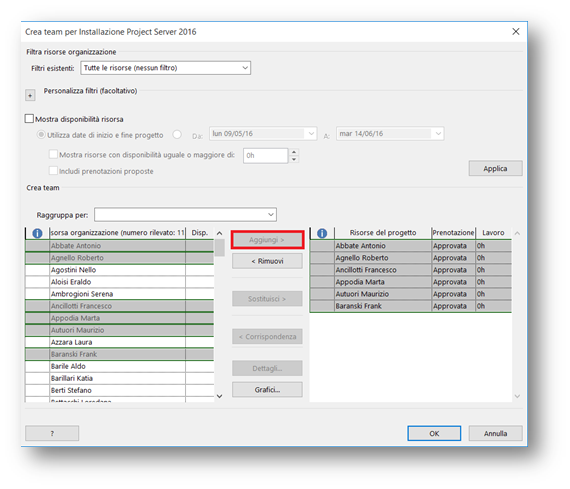Select the Da date range radio button
Screen dimensions: 570x489
(x=177, y=135)
